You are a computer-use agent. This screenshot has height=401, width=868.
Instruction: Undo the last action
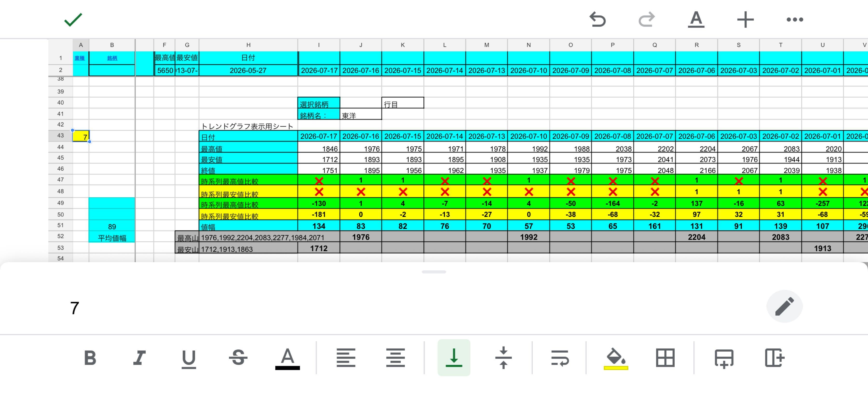tap(597, 20)
